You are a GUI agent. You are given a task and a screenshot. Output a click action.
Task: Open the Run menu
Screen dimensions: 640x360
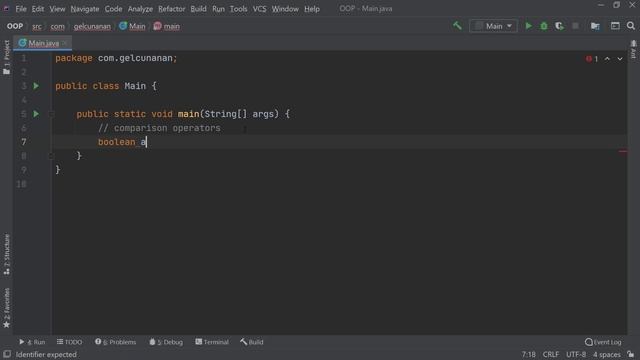[218, 9]
